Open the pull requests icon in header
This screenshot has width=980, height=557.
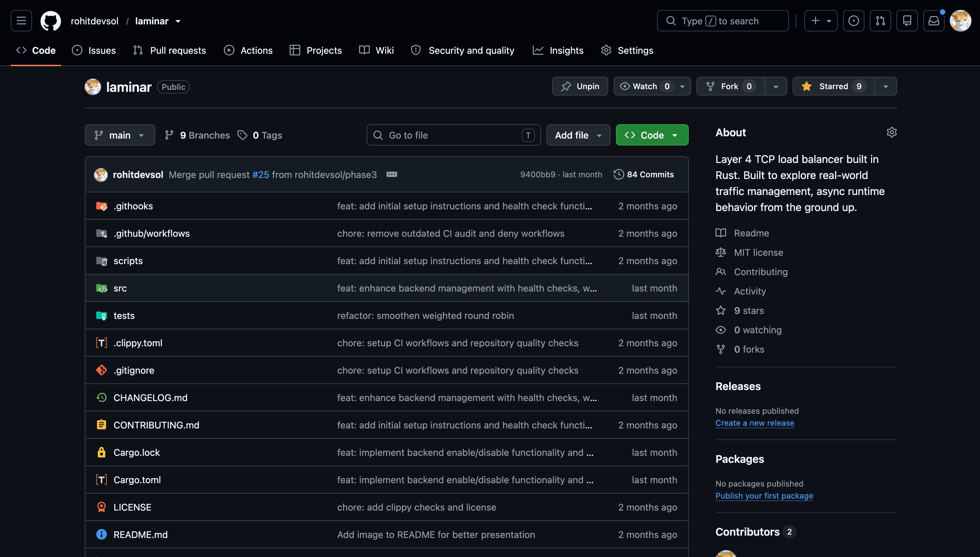pos(880,21)
